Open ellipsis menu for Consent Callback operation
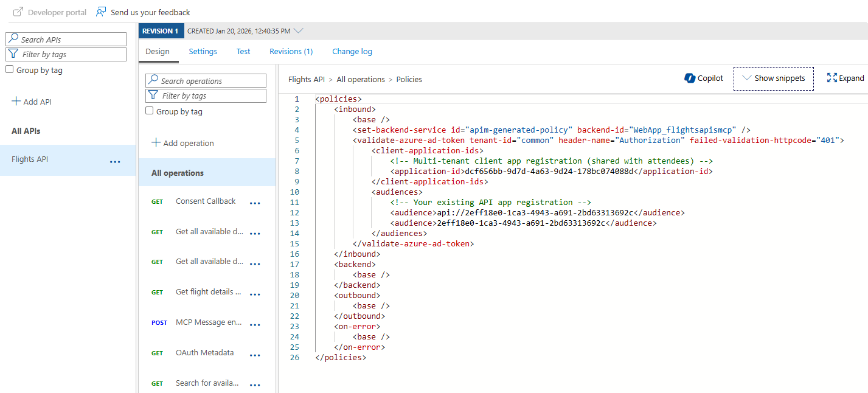The width and height of the screenshot is (868, 393). [x=255, y=203]
